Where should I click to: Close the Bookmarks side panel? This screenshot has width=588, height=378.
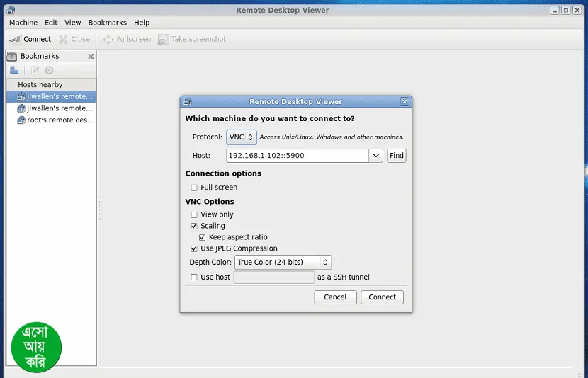tap(91, 57)
